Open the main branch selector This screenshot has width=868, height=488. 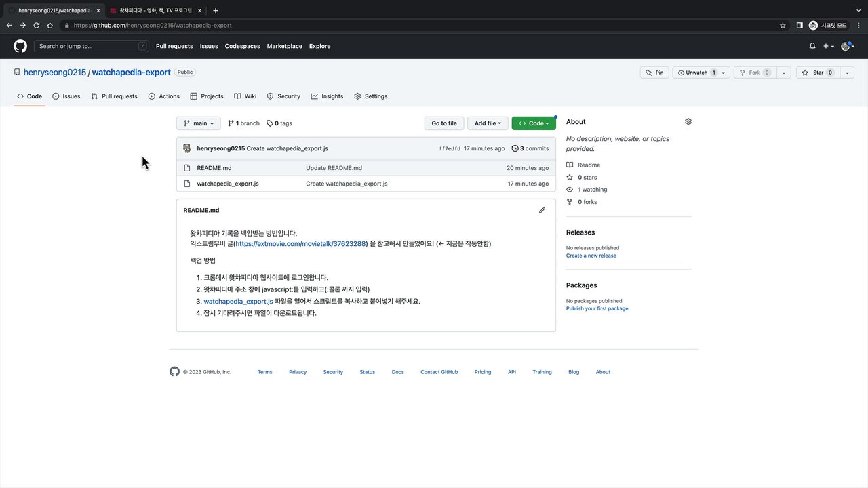199,123
